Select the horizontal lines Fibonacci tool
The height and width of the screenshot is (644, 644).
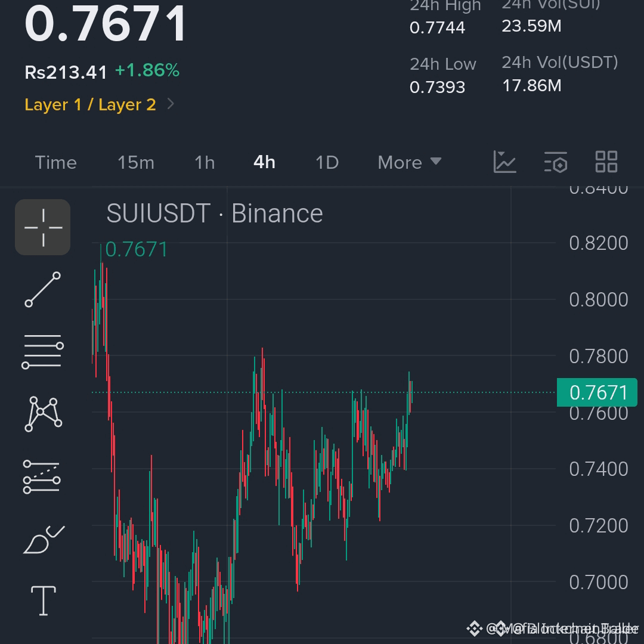point(43,352)
